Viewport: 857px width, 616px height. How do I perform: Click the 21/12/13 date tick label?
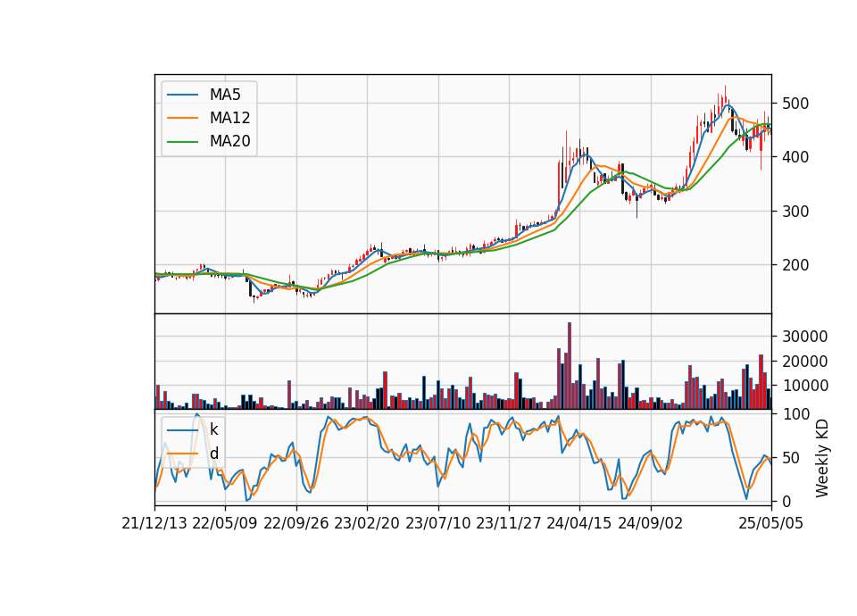coord(154,524)
